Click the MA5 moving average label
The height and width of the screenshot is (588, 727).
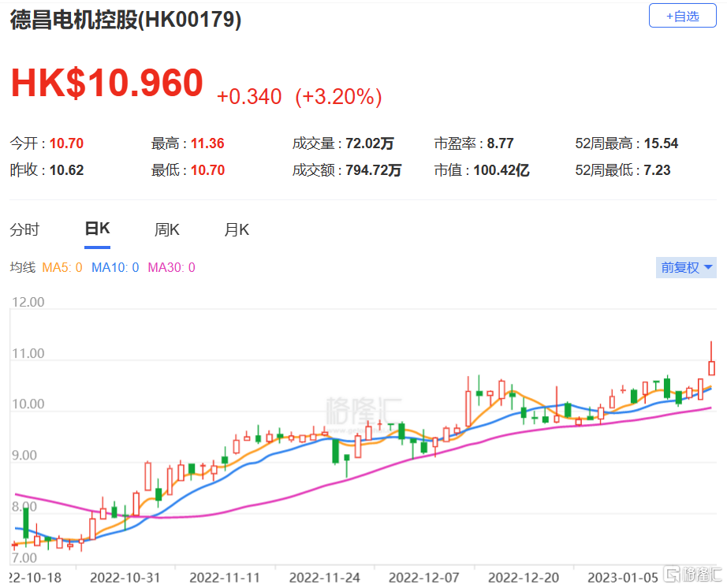62,267
